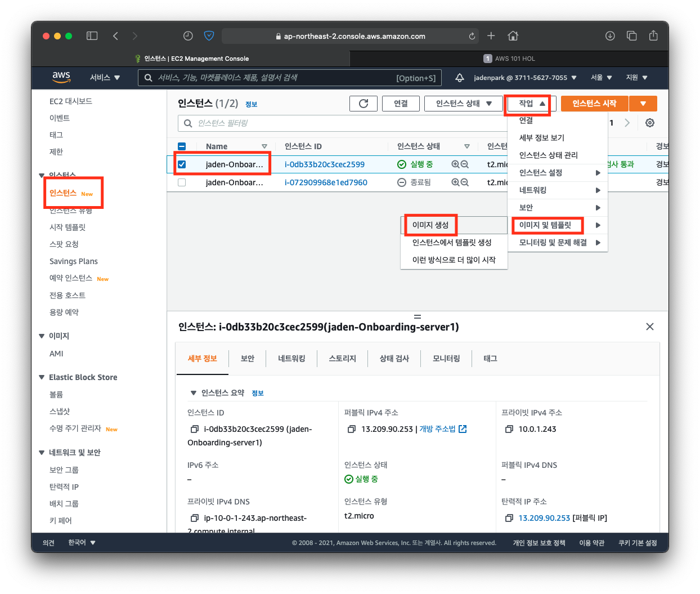Open a new tab with plus icon

tap(491, 36)
